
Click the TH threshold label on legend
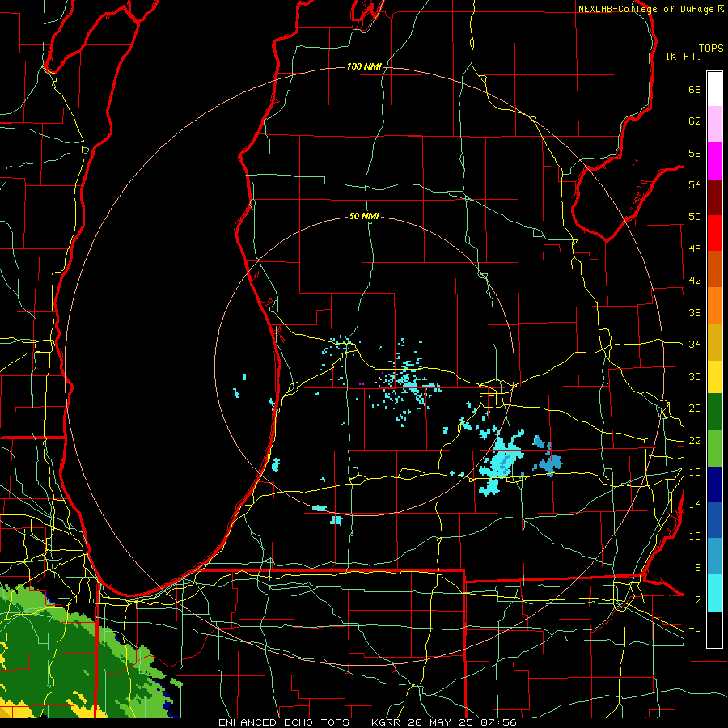pos(695,632)
